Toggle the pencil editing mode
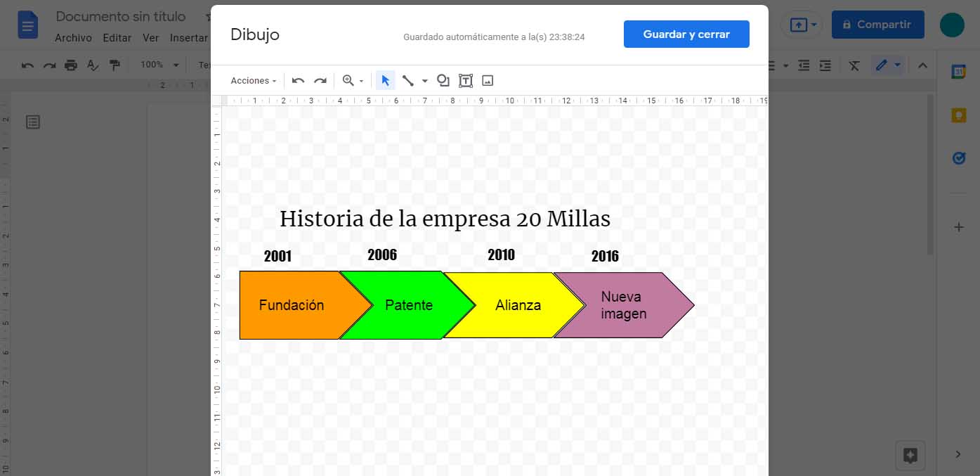The width and height of the screenshot is (980, 476). (882, 65)
